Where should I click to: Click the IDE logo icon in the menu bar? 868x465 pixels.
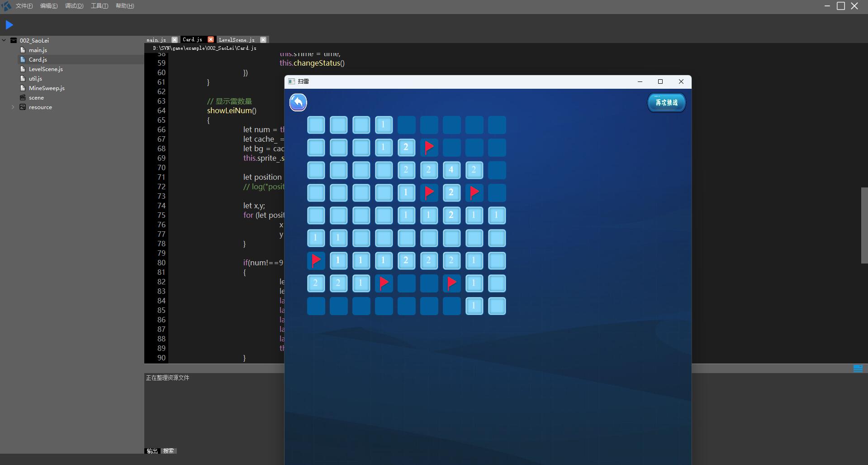[6, 6]
